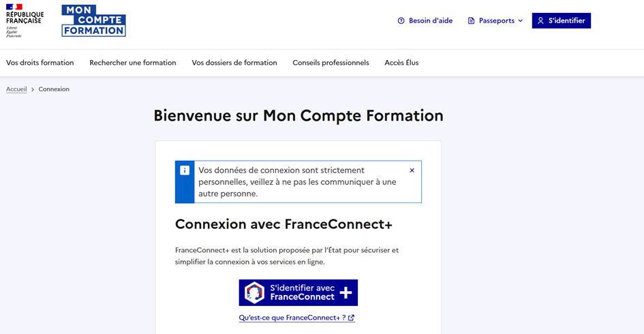
Task: Click the FranceConnect hexagon logo
Action: click(254, 292)
